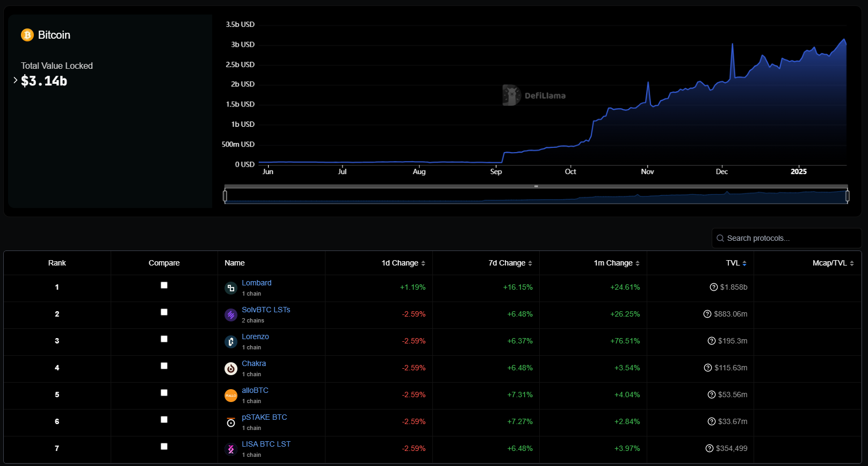The height and width of the screenshot is (466, 868).
Task: Click the Lorenzo protocol logo icon
Action: [230, 342]
